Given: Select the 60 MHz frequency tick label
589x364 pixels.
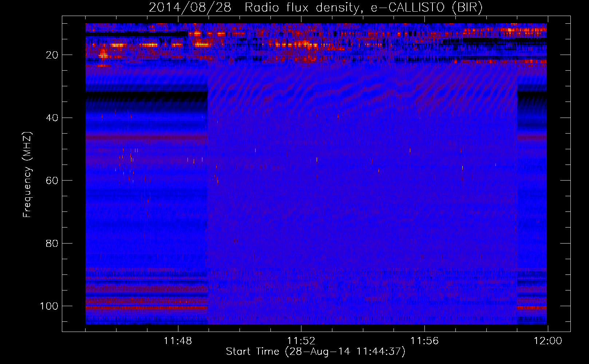Looking at the screenshot, I should tap(52, 181).
